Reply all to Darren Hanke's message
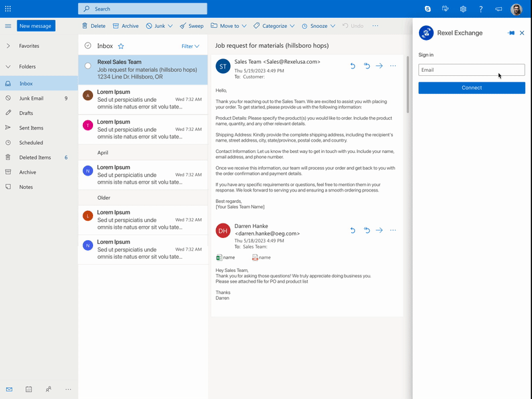Image resolution: width=532 pixels, height=399 pixels. point(367,230)
